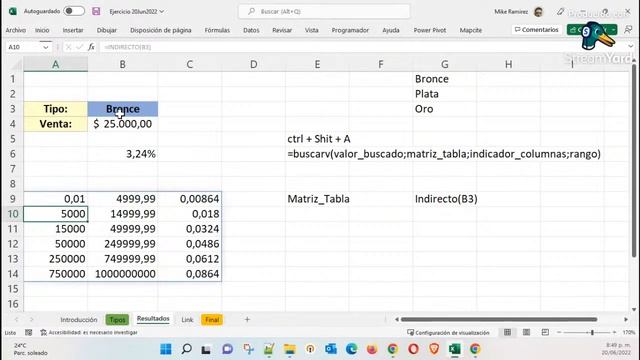Click the horizontal scrollbar right arrow
Viewport: 640px width, 360px height.
point(626,320)
